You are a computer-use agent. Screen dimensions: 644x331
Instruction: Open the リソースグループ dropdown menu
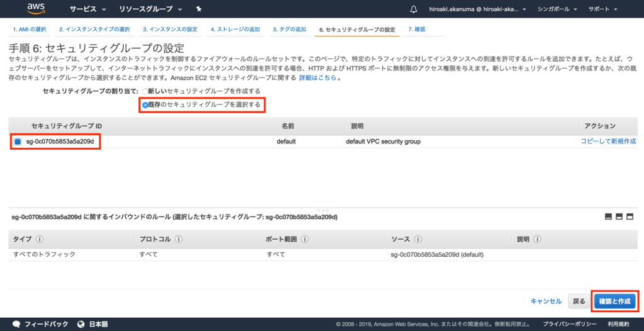click(x=152, y=9)
